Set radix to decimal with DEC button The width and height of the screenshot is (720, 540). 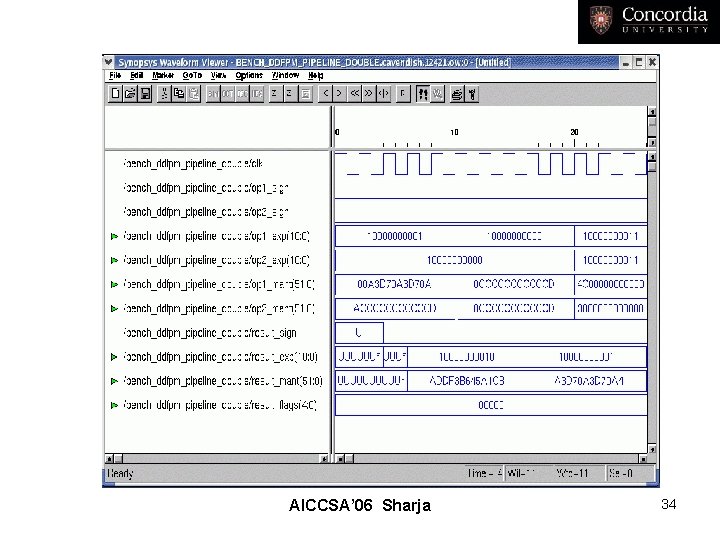coord(242,94)
